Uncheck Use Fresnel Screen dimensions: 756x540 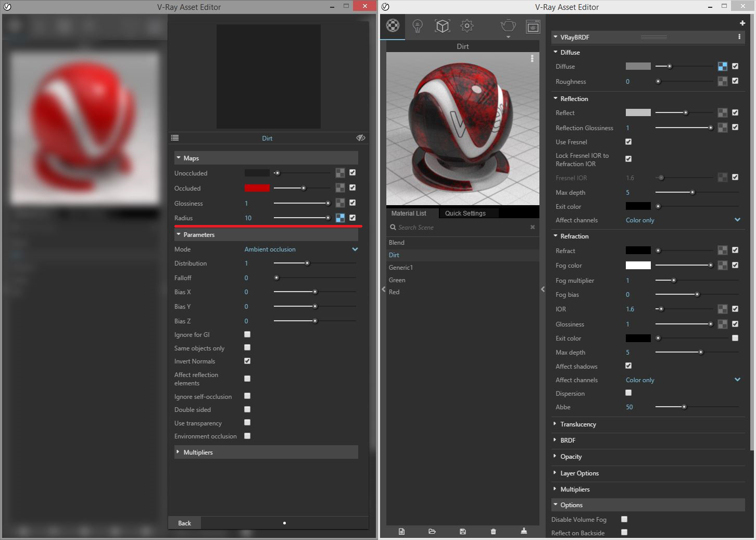(x=628, y=142)
